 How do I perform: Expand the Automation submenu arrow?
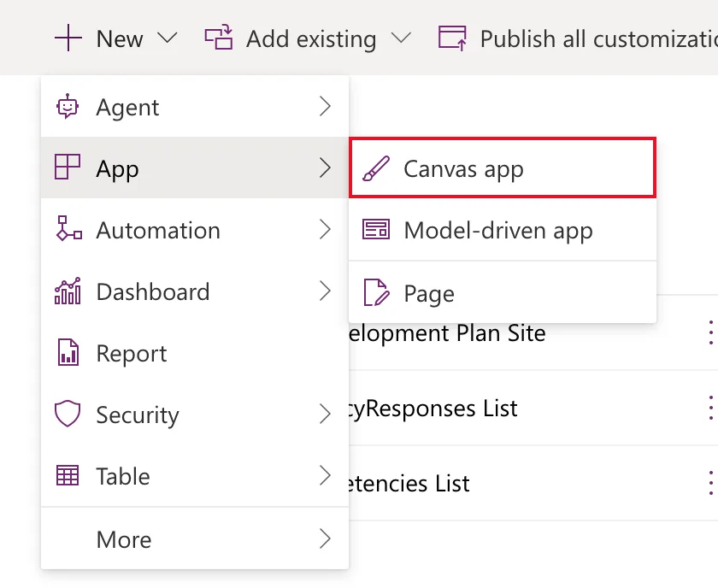(x=325, y=229)
